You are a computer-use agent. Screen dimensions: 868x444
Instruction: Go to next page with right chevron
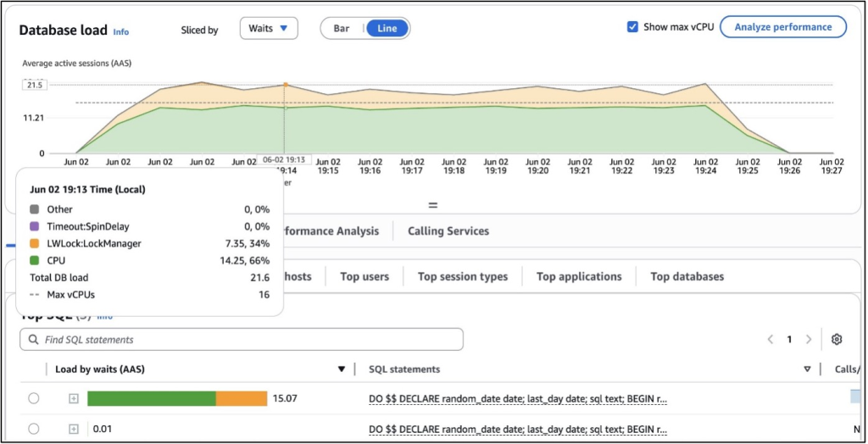click(808, 340)
